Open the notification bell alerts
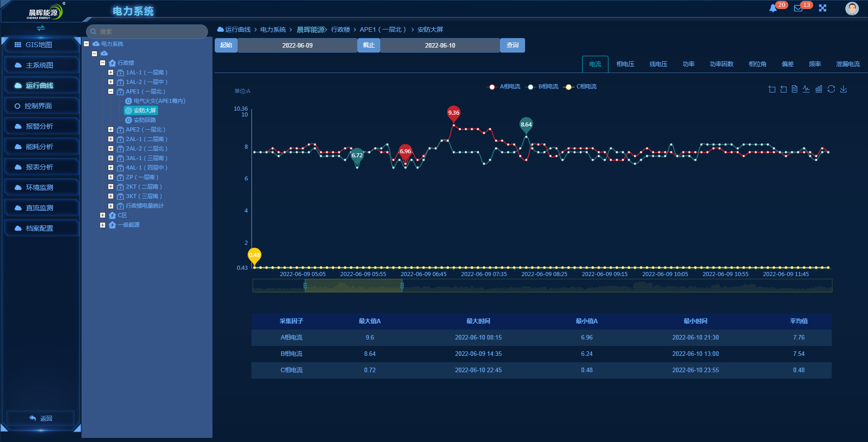The width and height of the screenshot is (868, 442). [x=773, y=8]
